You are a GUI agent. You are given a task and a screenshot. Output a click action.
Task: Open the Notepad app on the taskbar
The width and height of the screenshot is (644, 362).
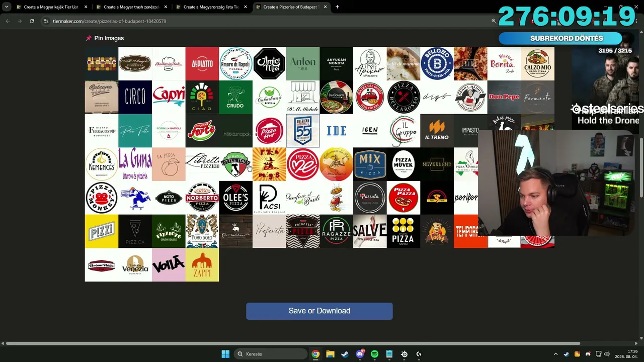pos(389,354)
